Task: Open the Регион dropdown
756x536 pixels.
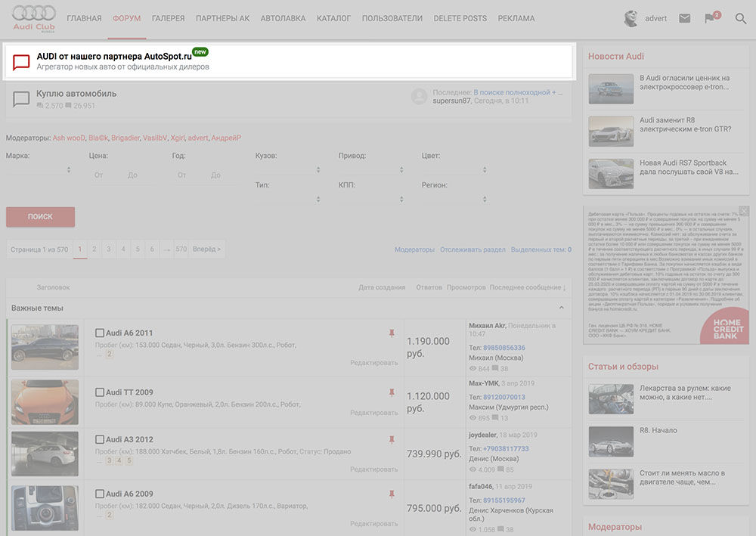Action: pyautogui.click(x=454, y=199)
